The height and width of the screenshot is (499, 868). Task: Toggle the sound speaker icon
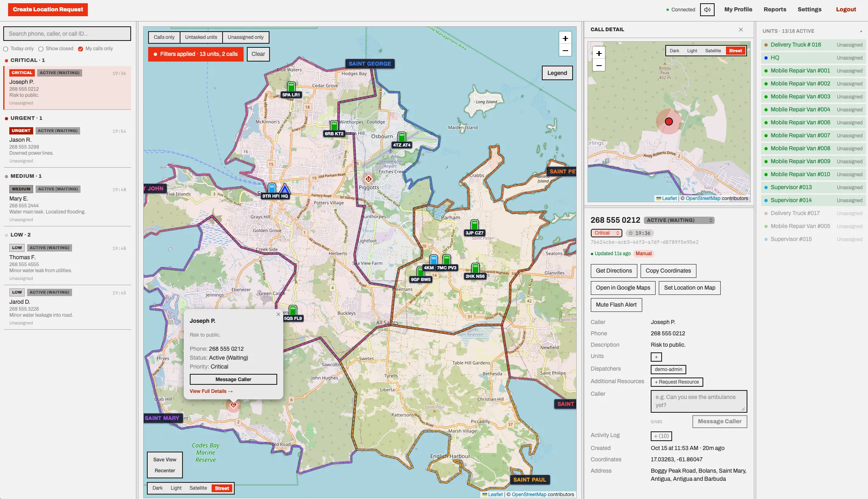coord(707,9)
